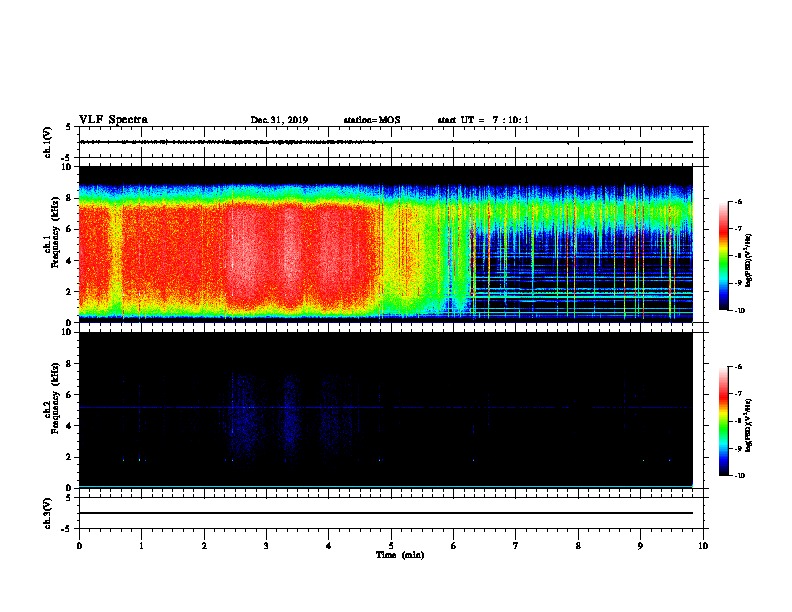Click the ch.1 voltage trace line at top
The image size is (792, 612).
click(386, 142)
